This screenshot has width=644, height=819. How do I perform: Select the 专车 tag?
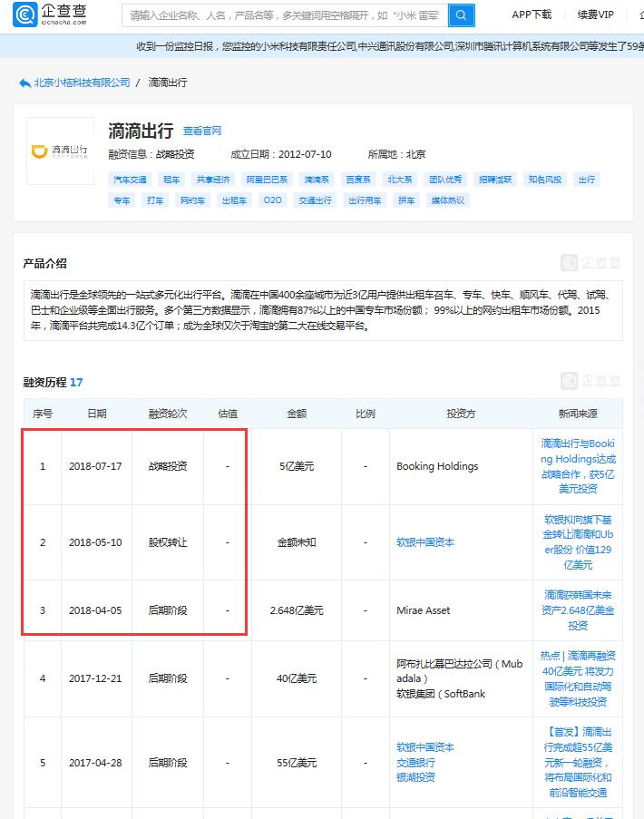pos(122,200)
